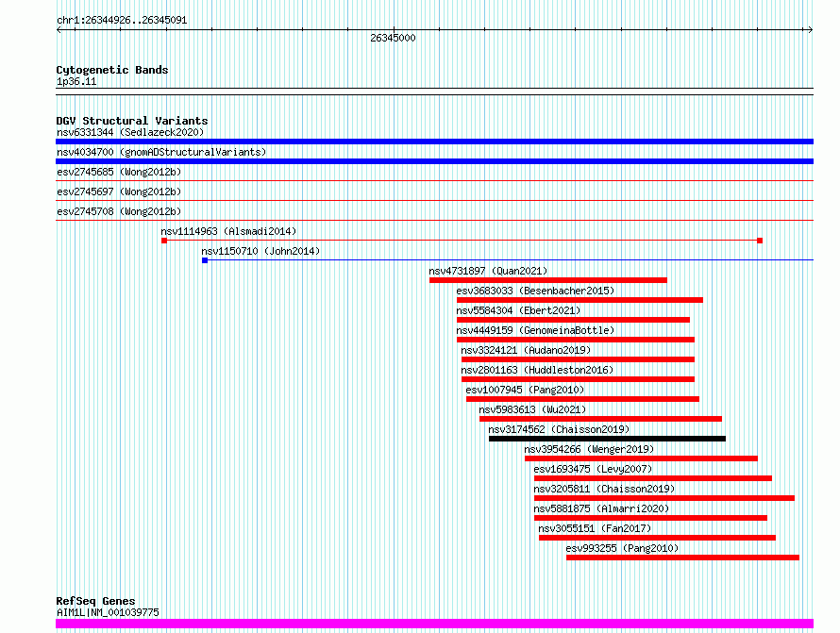This screenshot has height=633, width=840.
Task: Open nsv3954266 (Wenger2019) label
Action: pyautogui.click(x=589, y=449)
